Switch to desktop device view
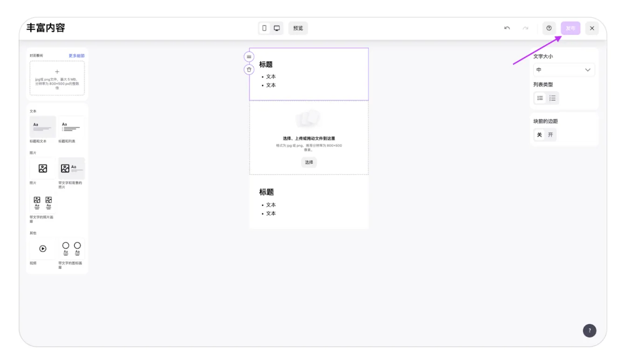626x364 pixels. (x=277, y=28)
